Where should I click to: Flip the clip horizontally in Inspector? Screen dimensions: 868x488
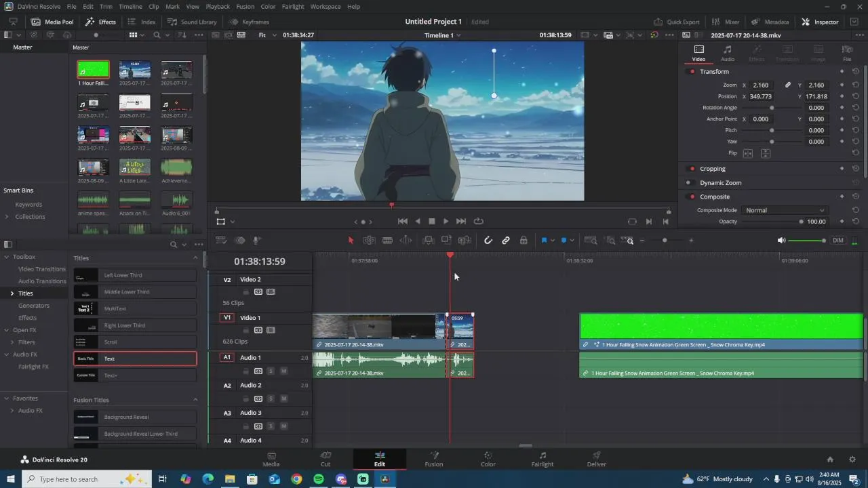pyautogui.click(x=748, y=154)
